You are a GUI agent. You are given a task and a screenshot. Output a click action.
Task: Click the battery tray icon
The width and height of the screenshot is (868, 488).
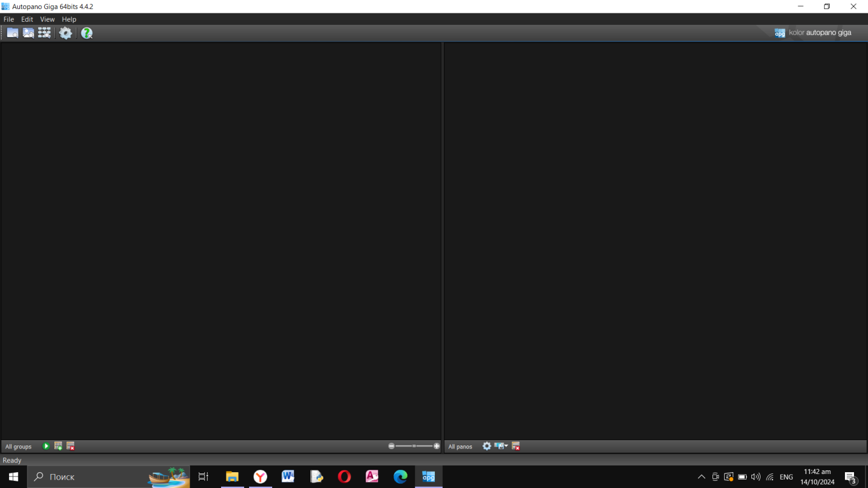(742, 477)
